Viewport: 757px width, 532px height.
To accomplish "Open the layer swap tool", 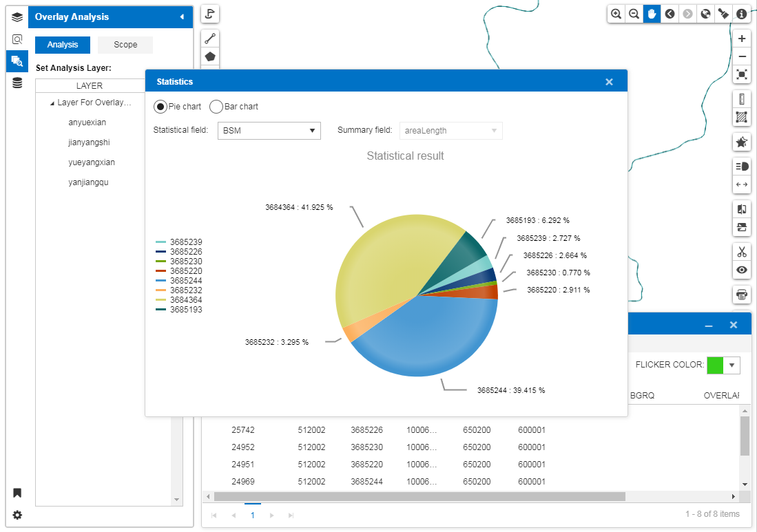I will [742, 227].
